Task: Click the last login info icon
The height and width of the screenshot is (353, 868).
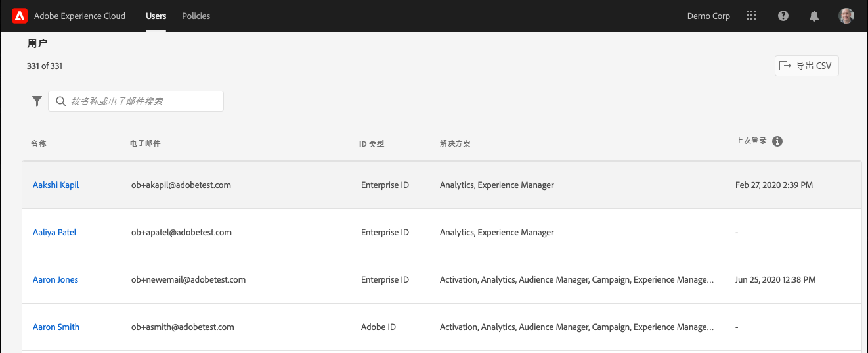Action: coord(777,141)
